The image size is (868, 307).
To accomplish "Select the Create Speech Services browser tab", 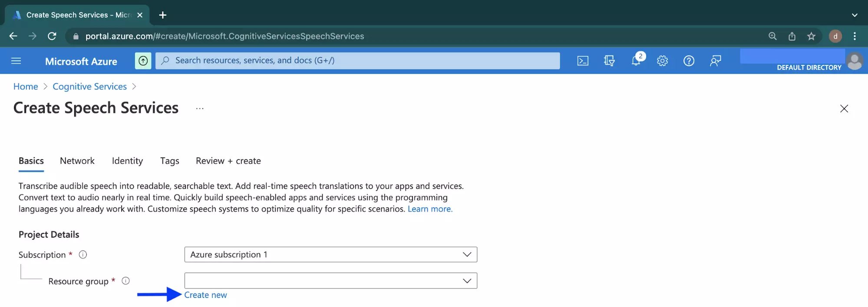I will click(x=77, y=15).
